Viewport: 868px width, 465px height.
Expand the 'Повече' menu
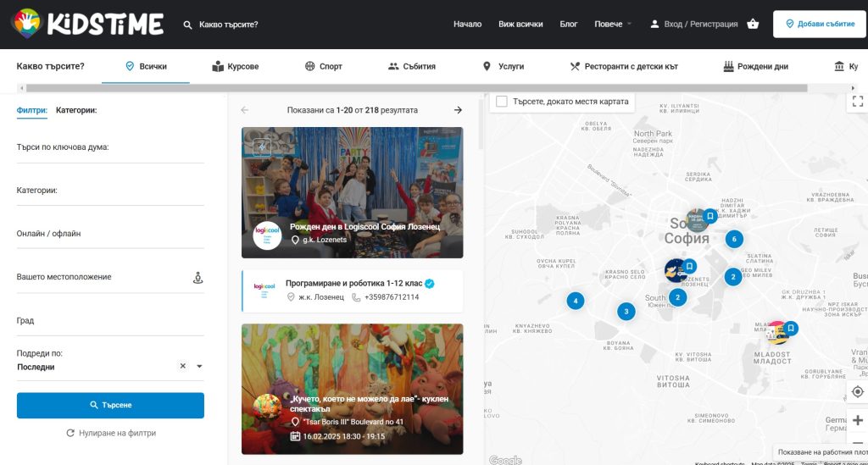[613, 24]
